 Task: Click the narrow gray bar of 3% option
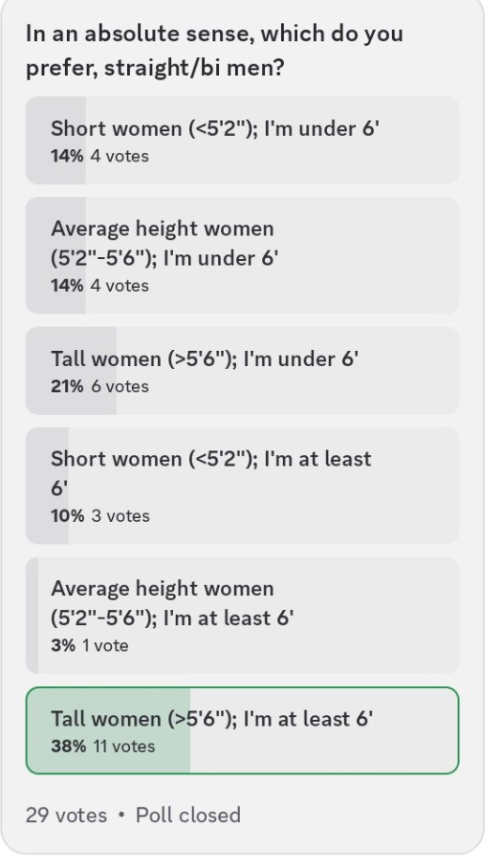coord(33,615)
